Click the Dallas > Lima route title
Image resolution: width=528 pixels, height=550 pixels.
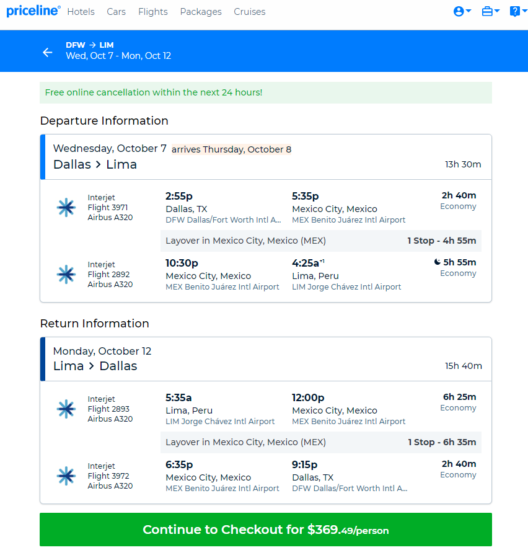coord(95,165)
